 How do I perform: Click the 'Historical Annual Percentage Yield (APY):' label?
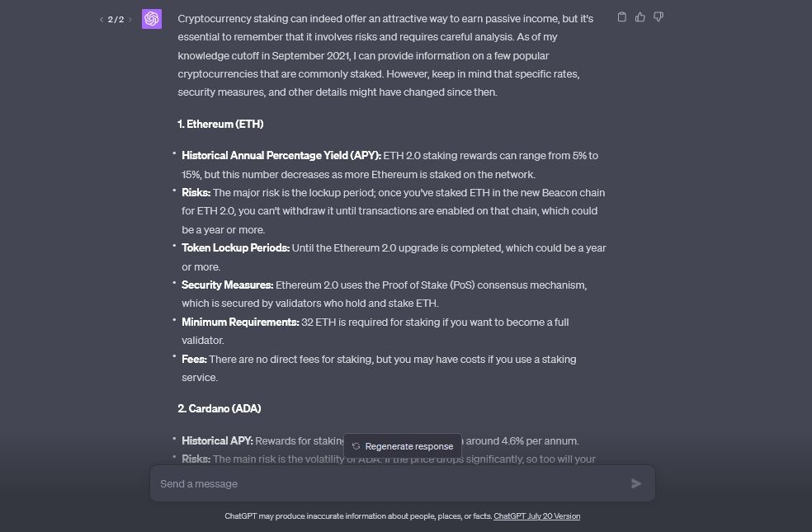(281, 156)
